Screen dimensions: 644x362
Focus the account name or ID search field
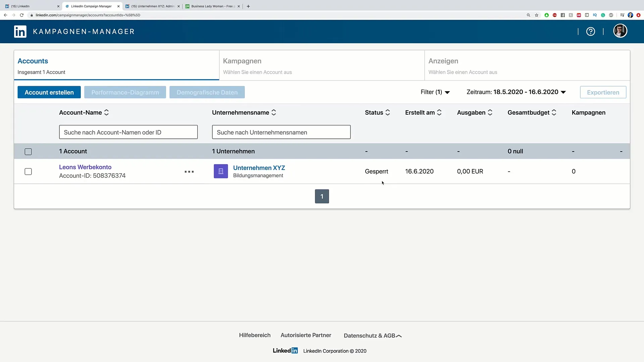pyautogui.click(x=128, y=132)
